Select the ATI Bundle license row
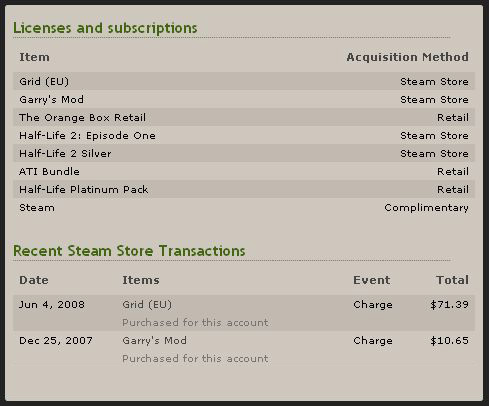 (x=244, y=171)
